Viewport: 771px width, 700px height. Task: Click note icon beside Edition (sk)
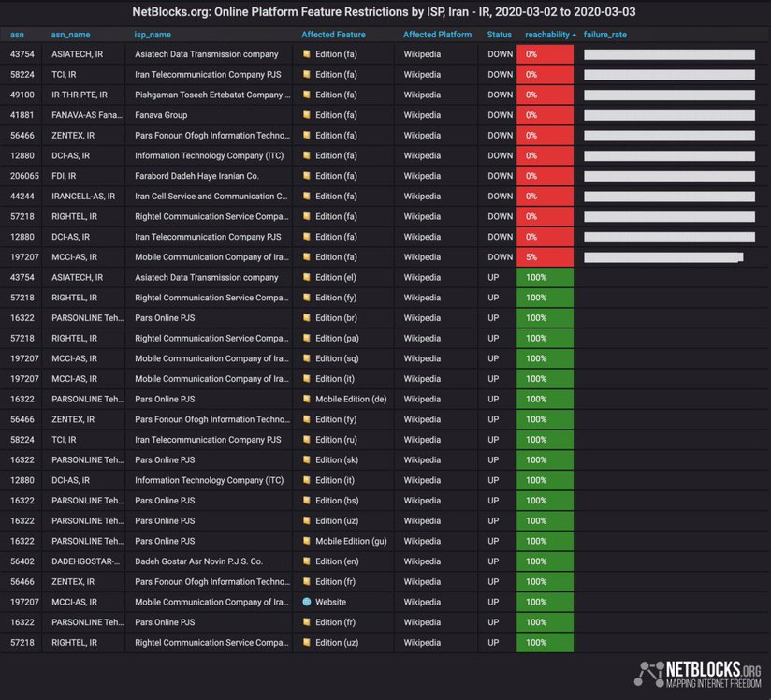(307, 459)
